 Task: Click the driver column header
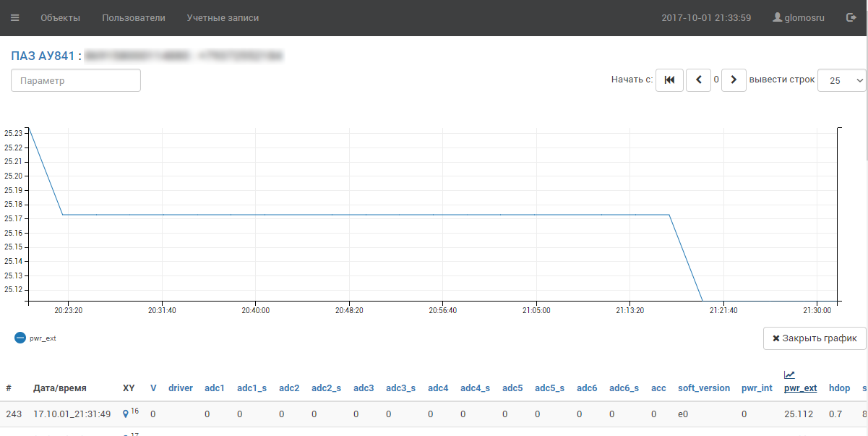(181, 388)
